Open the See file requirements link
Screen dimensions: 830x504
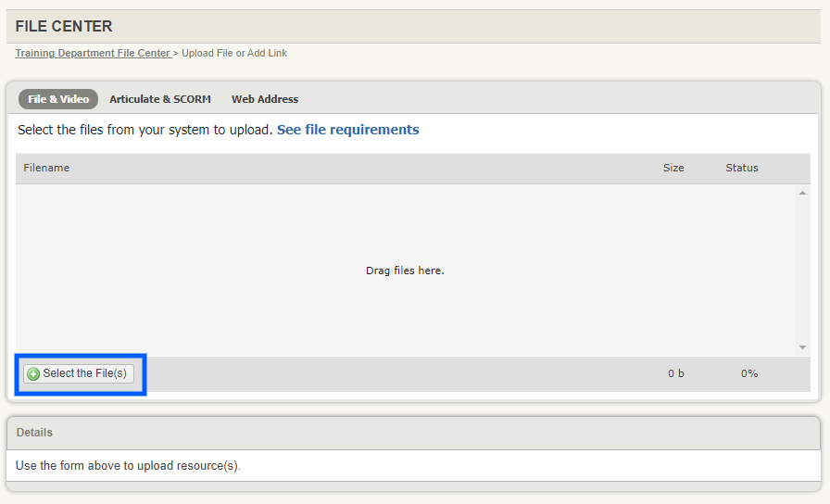(x=347, y=130)
